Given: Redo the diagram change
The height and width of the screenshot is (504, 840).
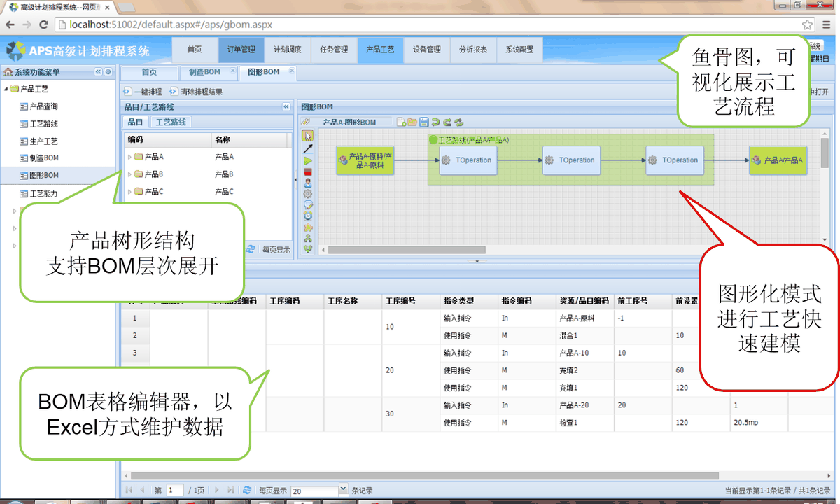Looking at the screenshot, I should [x=447, y=122].
